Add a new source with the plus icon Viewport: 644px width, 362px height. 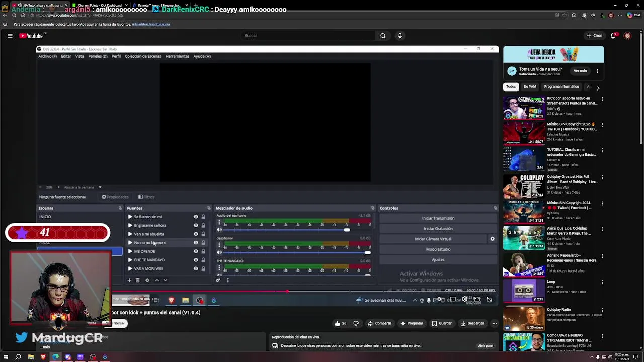click(129, 280)
